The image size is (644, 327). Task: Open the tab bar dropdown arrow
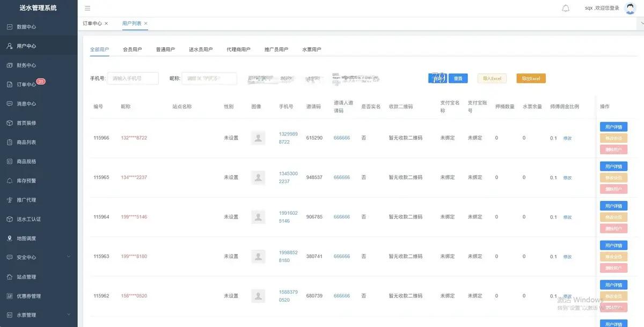click(641, 24)
